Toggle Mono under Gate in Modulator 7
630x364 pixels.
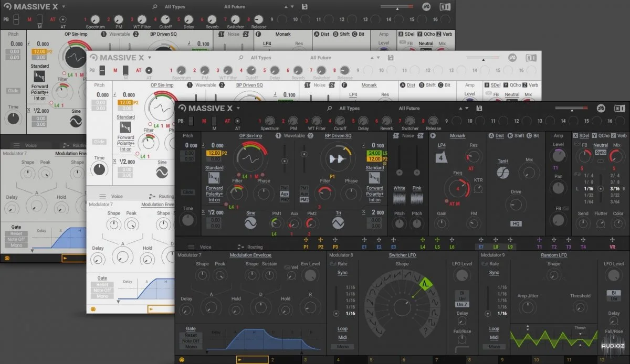(191, 347)
